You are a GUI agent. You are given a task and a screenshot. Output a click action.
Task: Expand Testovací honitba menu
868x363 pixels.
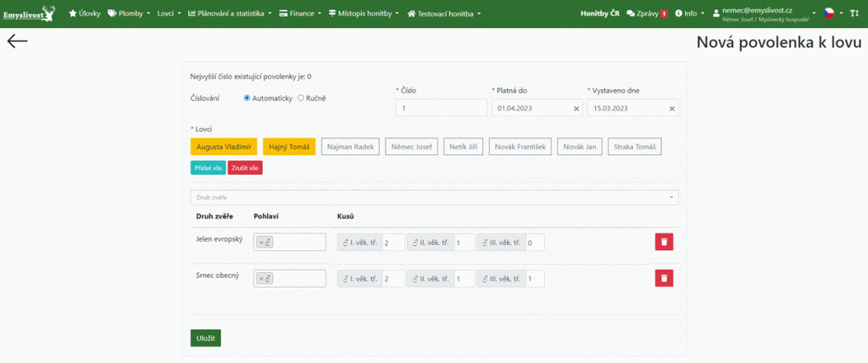tap(444, 14)
